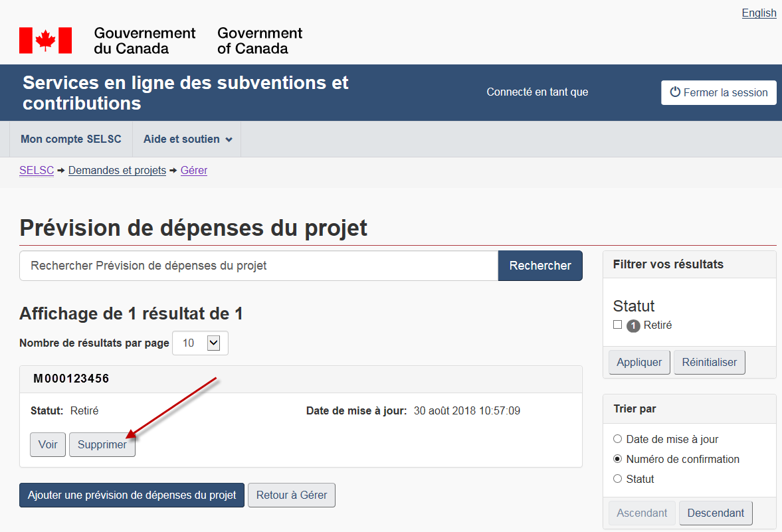Click in the Rechercher search field
This screenshot has height=532, width=782.
click(258, 266)
